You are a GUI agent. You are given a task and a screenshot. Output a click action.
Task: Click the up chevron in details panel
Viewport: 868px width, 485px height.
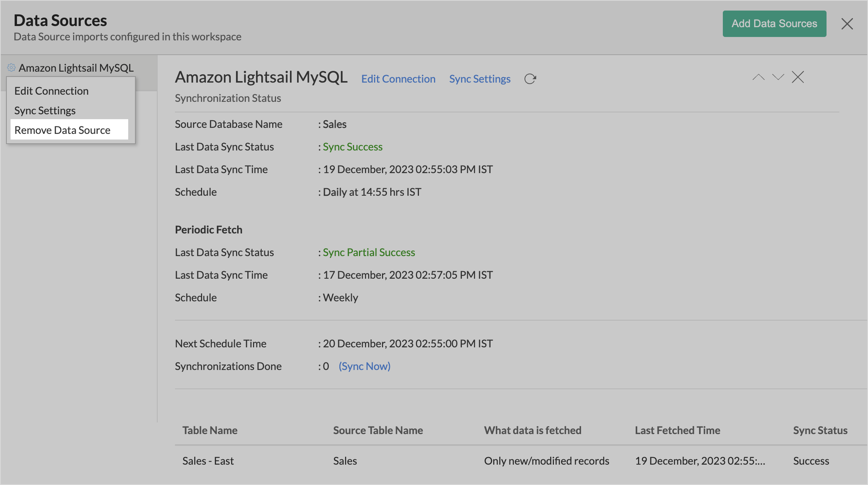[x=758, y=77]
